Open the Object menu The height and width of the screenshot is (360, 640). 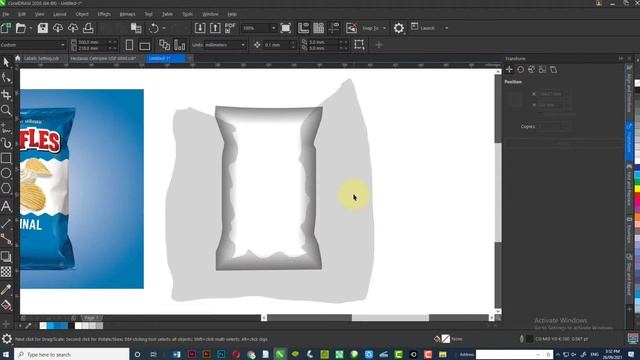tap(82, 14)
